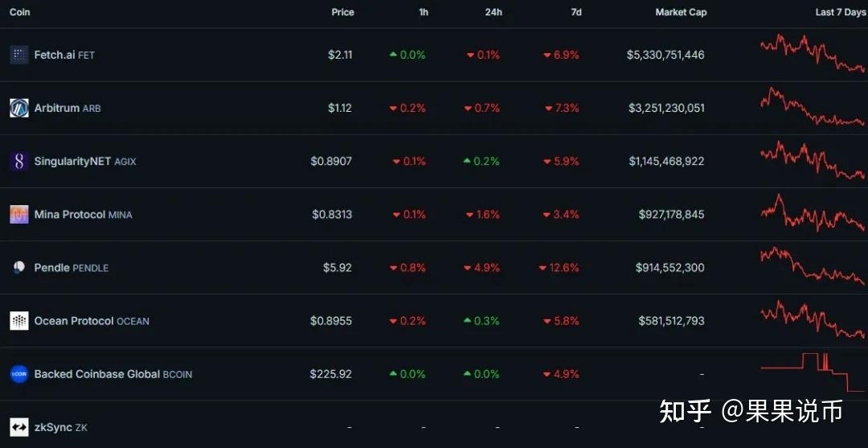Open Backed Coinbase Global BCOIN link
The width and height of the screenshot is (868, 448).
point(113,374)
